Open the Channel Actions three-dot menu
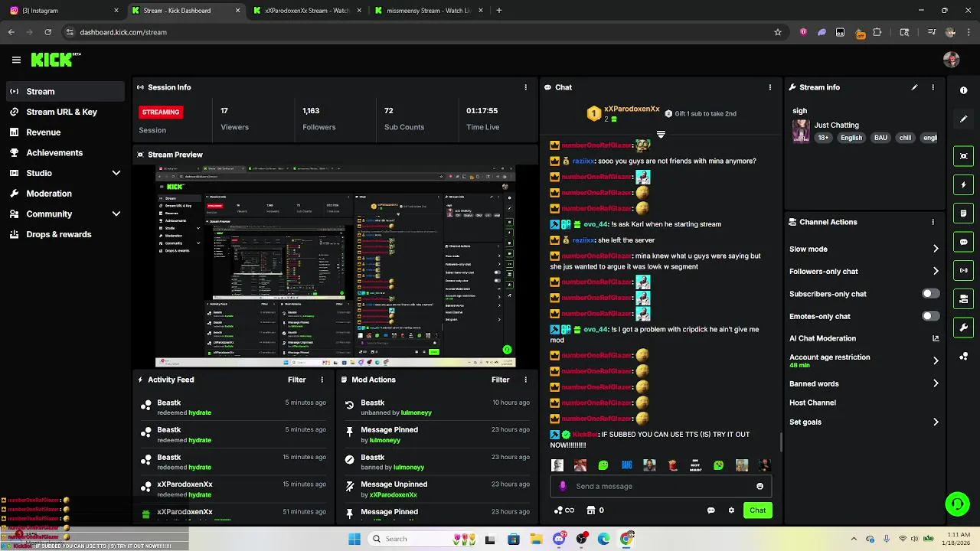Viewport: 980px width, 551px height. (x=933, y=222)
